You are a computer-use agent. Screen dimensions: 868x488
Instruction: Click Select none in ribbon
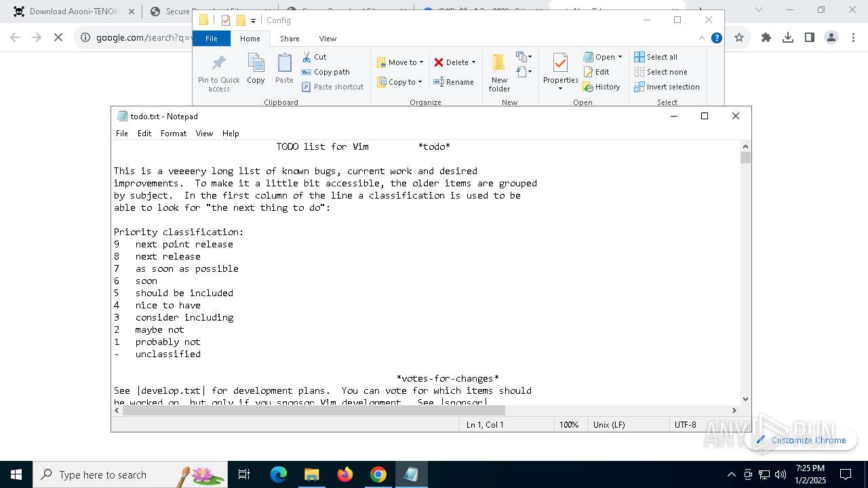coord(660,72)
